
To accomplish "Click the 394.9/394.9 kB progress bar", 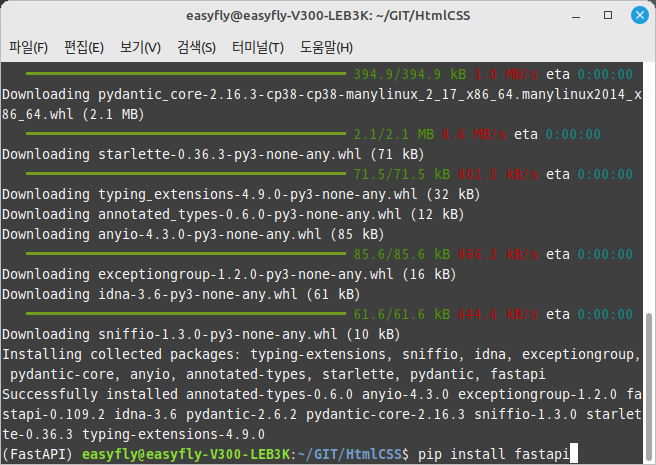I will tap(186, 74).
